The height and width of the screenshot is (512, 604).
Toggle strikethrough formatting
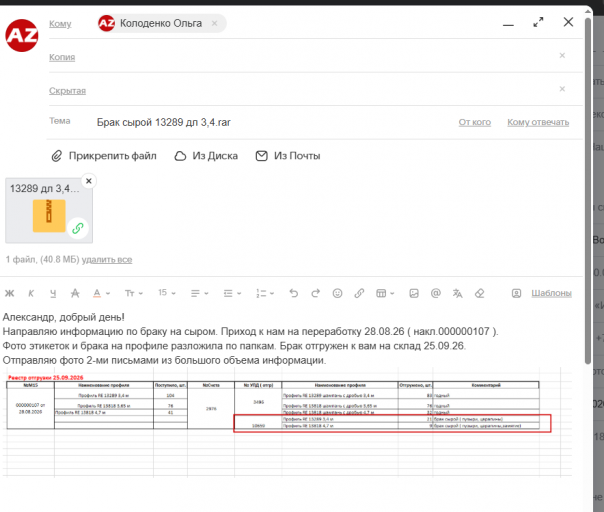(75, 294)
